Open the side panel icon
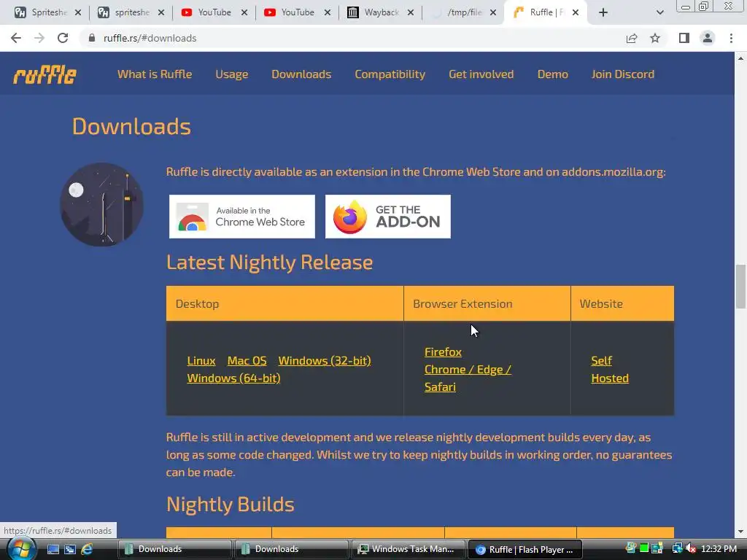 tap(684, 38)
